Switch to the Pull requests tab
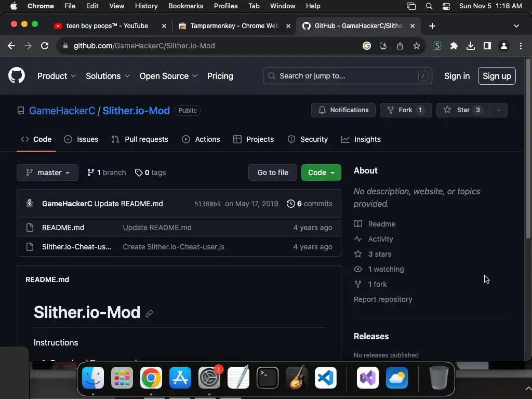The width and height of the screenshot is (532, 399). (140, 139)
